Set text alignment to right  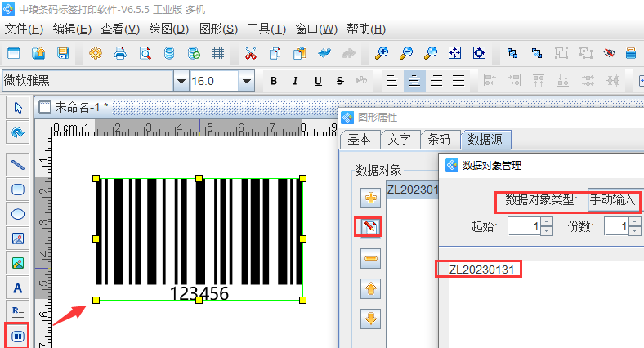click(436, 80)
